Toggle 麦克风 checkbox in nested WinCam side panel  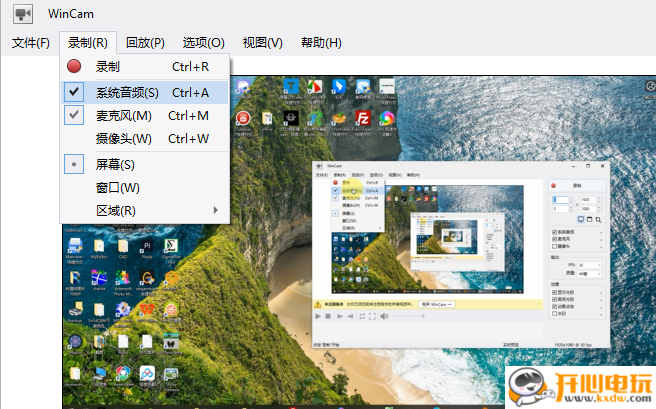pos(554,239)
